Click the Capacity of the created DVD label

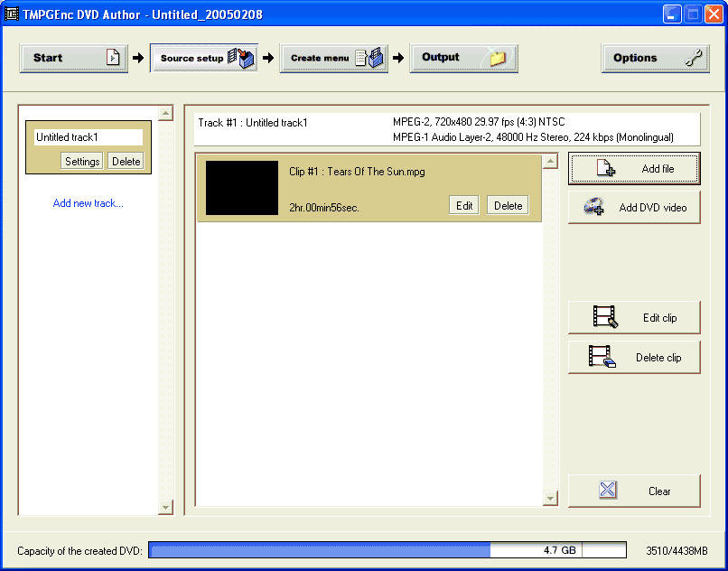(79, 551)
